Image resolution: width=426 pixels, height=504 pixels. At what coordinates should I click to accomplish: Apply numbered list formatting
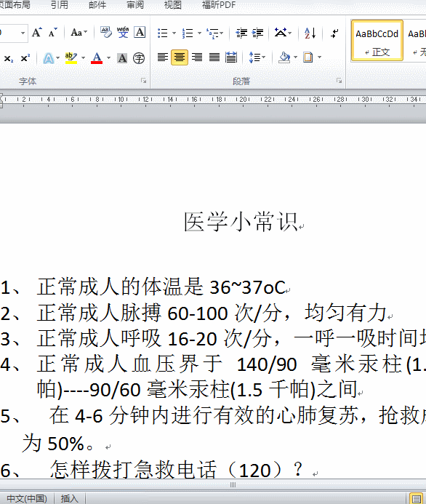click(x=188, y=33)
